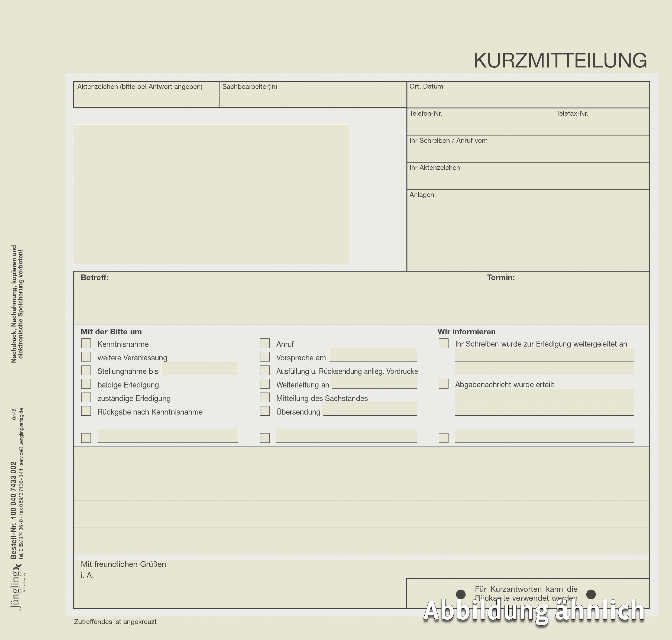This screenshot has height=640, width=672.
Task: Click the Stellungnahme bis date line
Action: (x=200, y=369)
